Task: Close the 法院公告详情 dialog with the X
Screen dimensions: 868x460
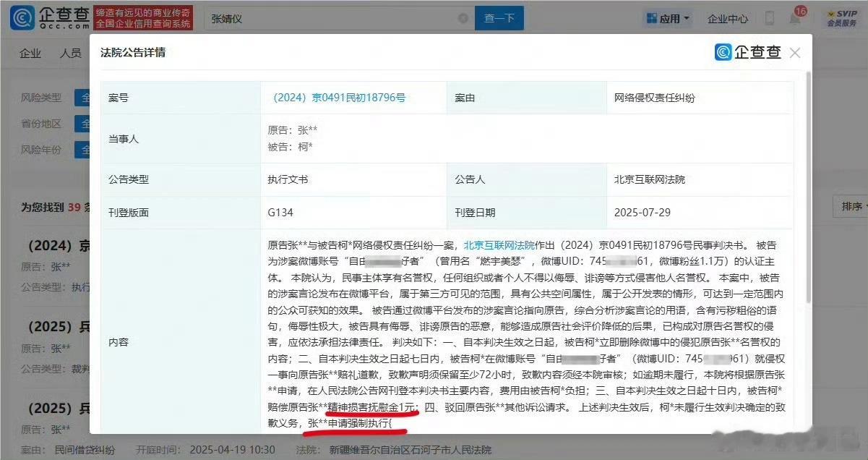Action: pos(795,53)
